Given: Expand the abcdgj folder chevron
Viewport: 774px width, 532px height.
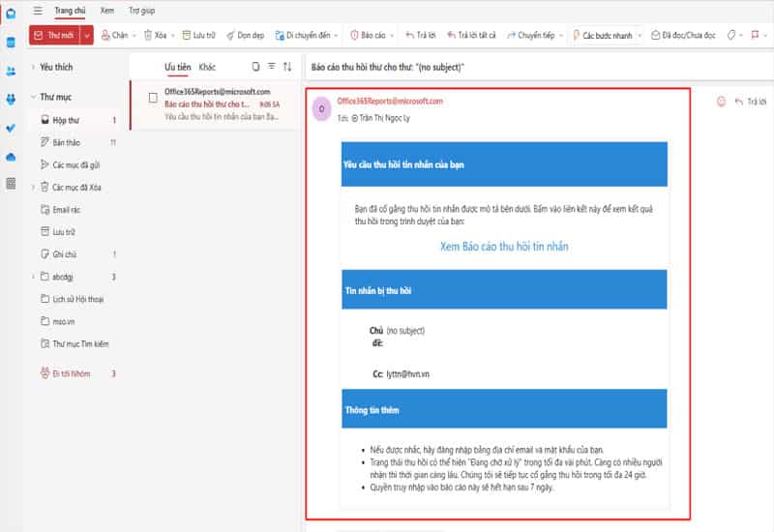Looking at the screenshot, I should [x=33, y=277].
